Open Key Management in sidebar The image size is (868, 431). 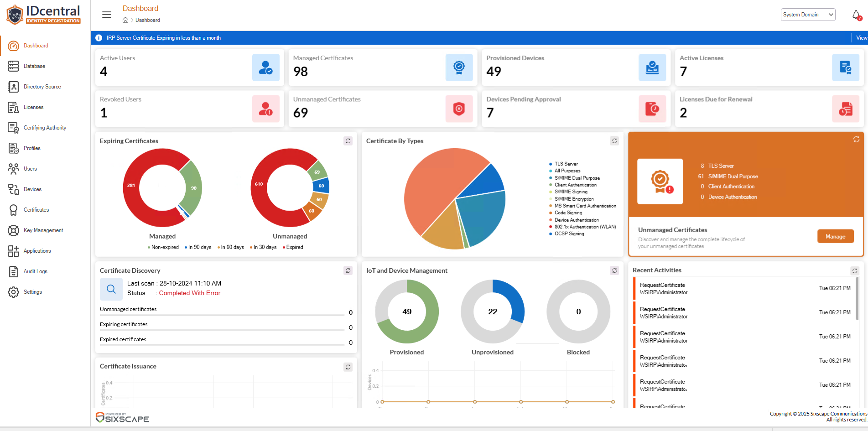pos(43,230)
